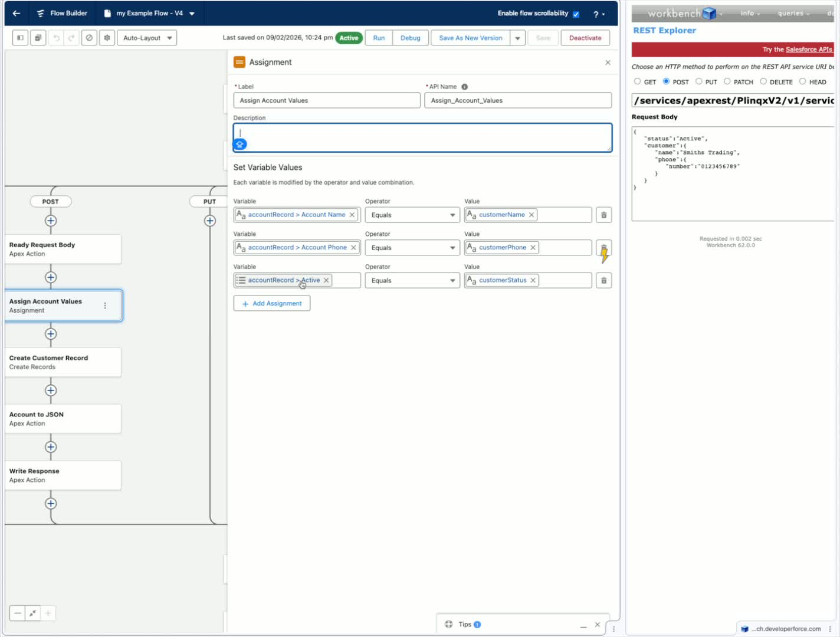The width and height of the screenshot is (840, 637).
Task: Click the redo toolbar icon
Action: (71, 38)
